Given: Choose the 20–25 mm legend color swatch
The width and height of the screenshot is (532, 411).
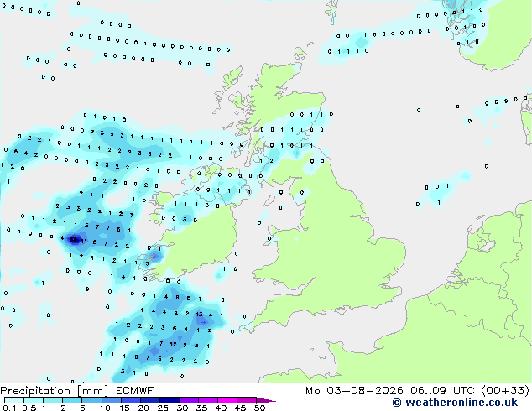Looking at the screenshot, I should click(x=149, y=400).
